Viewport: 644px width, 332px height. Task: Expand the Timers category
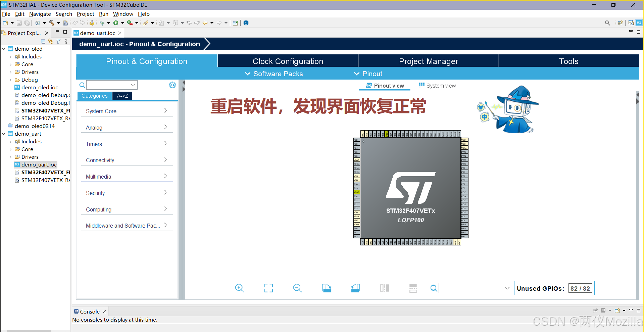coord(127,144)
